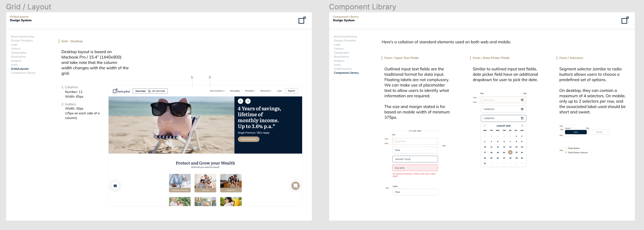644x230 pixels.
Task: Open Brand positioning in Grid / Layout sidebar
Action: (22, 37)
